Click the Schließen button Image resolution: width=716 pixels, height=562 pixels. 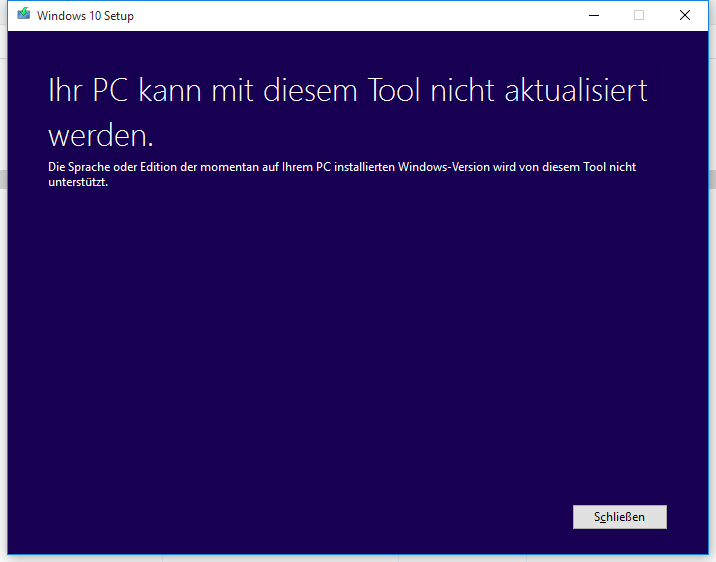620,517
